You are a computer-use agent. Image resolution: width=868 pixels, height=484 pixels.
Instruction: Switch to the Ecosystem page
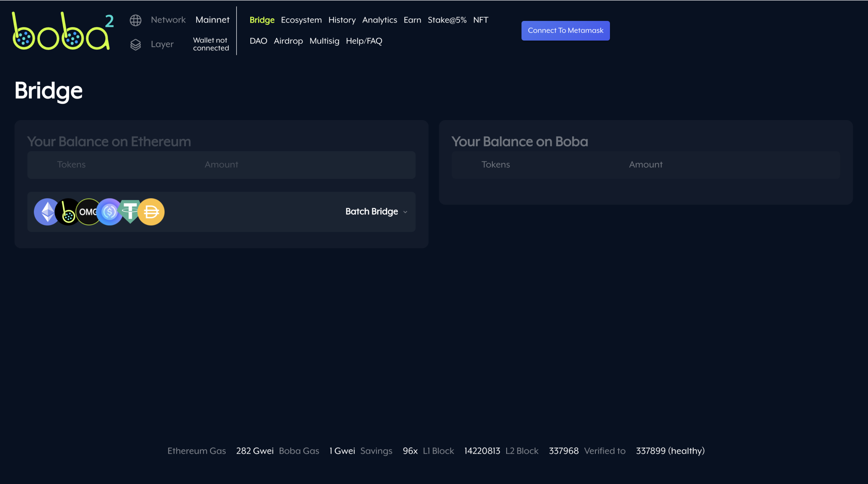point(301,20)
